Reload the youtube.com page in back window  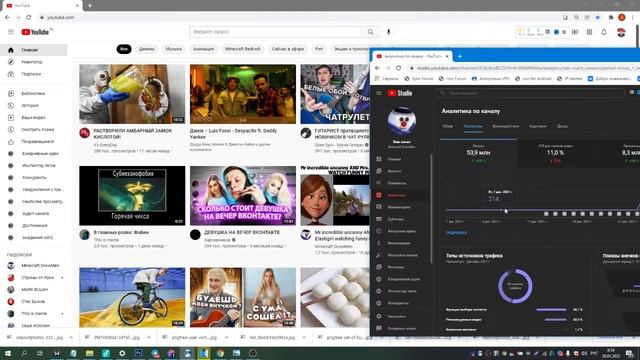pos(29,18)
